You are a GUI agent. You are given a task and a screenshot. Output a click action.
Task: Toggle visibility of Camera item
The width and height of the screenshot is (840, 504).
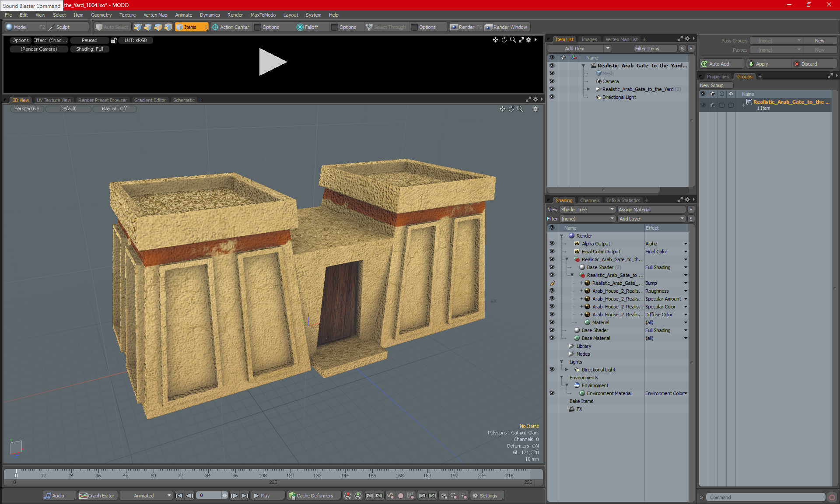[552, 81]
